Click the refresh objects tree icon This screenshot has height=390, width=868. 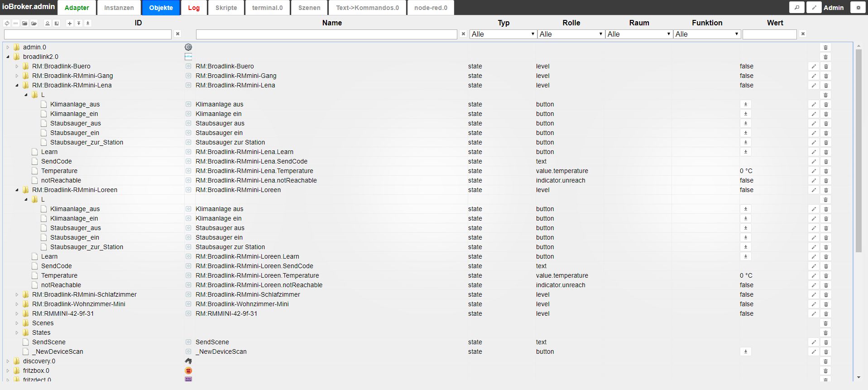tap(7, 23)
